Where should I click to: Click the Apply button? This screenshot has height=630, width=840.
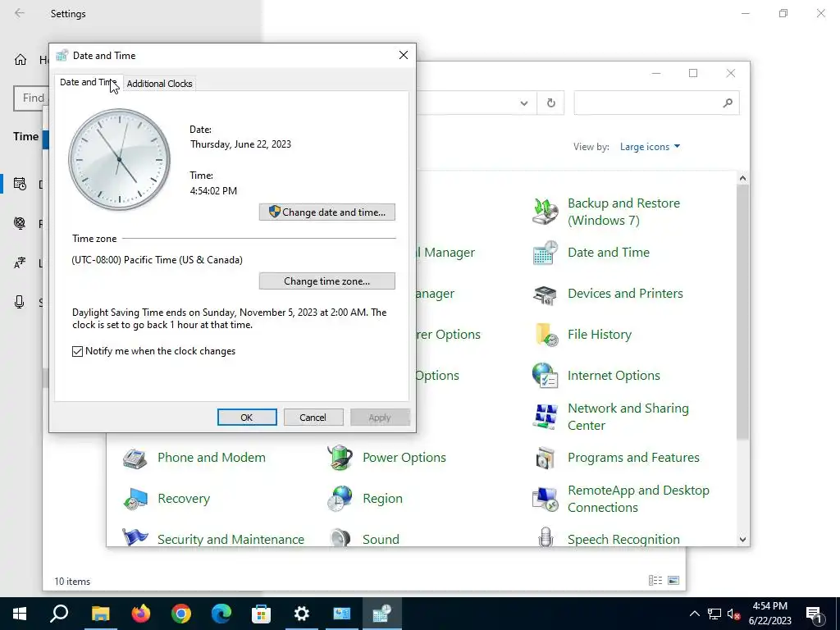380,418
